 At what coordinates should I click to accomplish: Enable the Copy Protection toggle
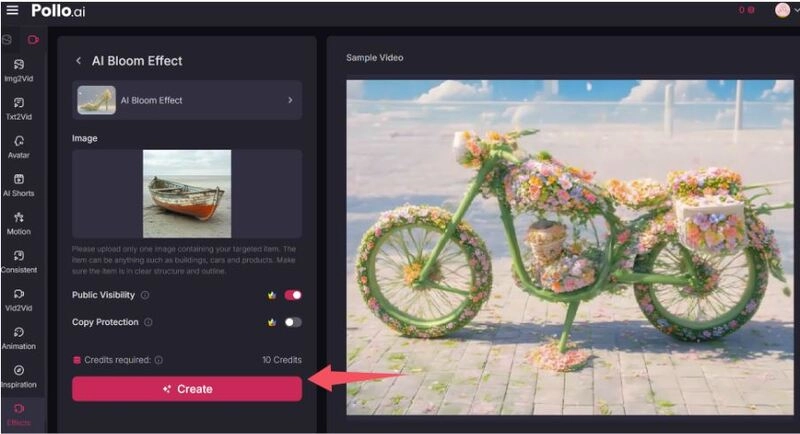click(293, 322)
